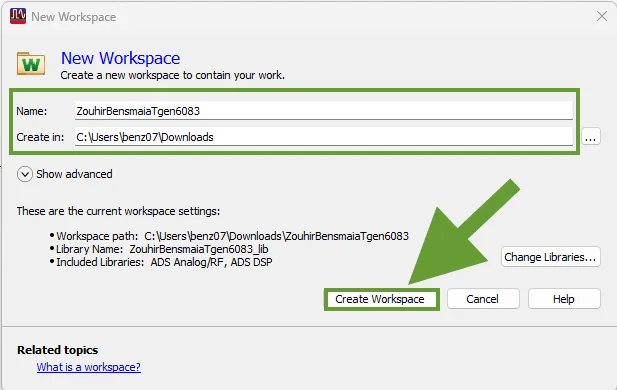Click in the Create in path field
617x390 pixels.
click(x=323, y=137)
